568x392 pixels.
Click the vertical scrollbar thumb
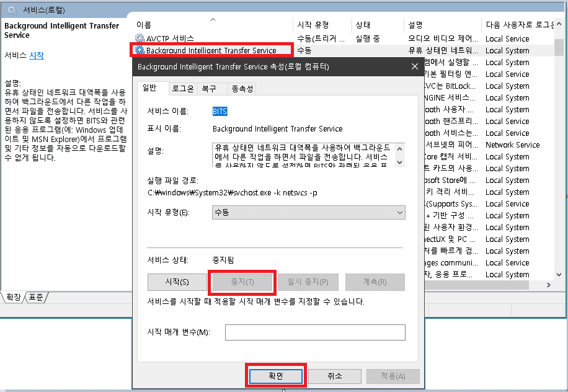pyautogui.click(x=559, y=47)
